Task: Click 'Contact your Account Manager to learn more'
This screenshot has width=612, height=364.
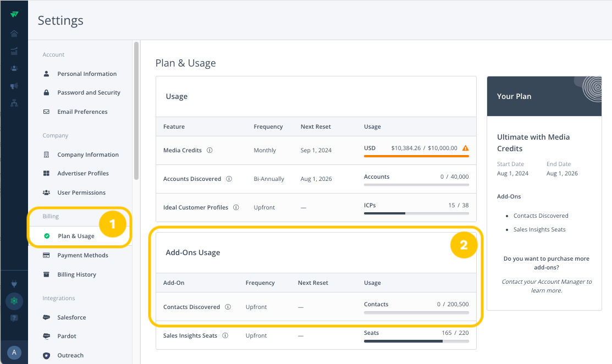Action: pos(547,286)
